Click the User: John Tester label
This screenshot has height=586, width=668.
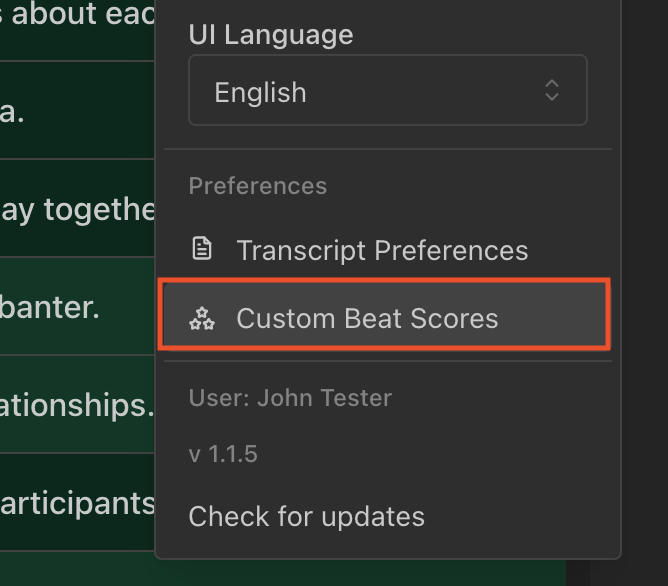tap(290, 398)
